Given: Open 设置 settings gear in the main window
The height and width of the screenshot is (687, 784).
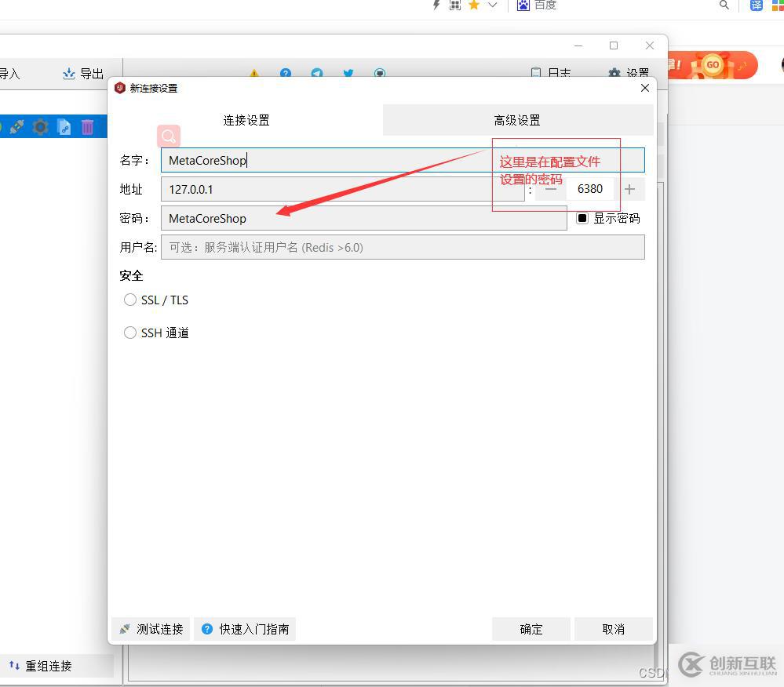Looking at the screenshot, I should (x=629, y=73).
